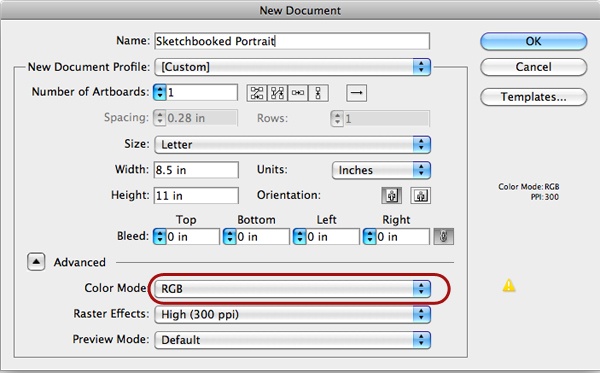The image size is (600, 373).
Task: Open the New Document Profile dropdown
Action: 293,67
